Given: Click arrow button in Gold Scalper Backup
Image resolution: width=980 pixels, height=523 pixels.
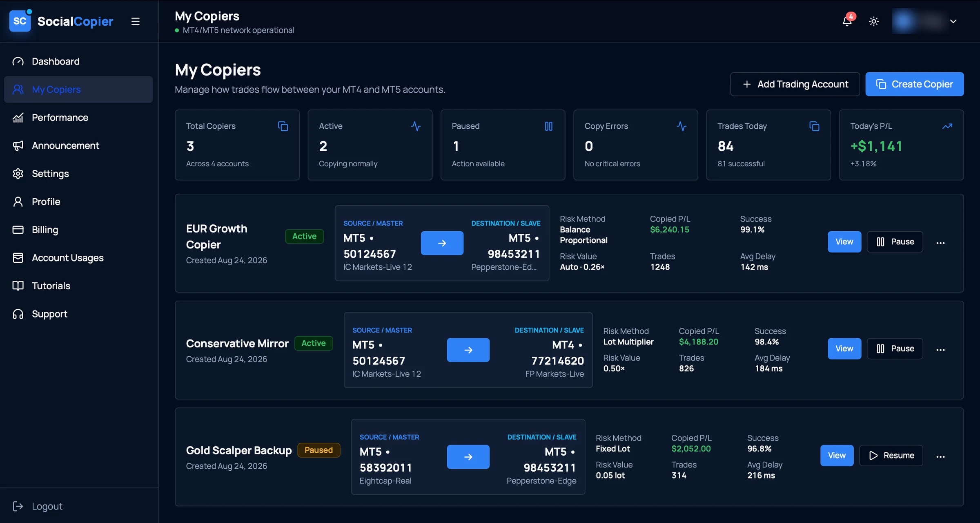Looking at the screenshot, I should tap(468, 457).
